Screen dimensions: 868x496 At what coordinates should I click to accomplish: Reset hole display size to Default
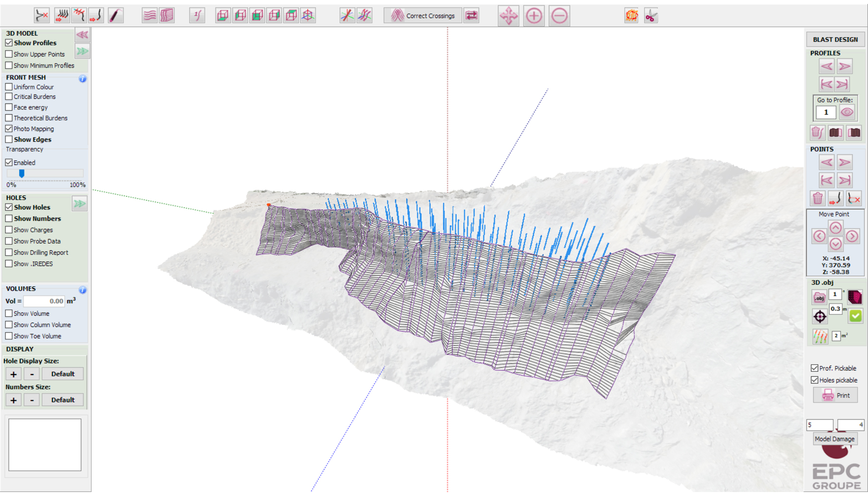(62, 374)
